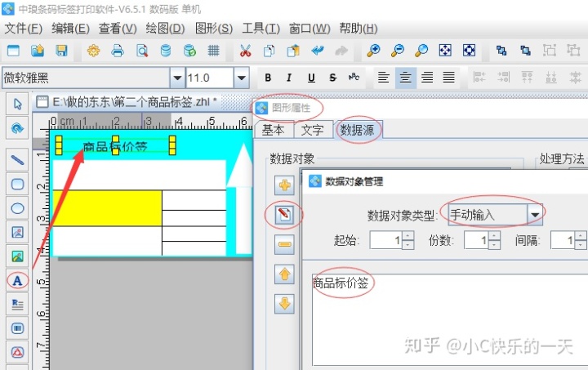The image size is (588, 370).
Task: Align text right
Action: tap(427, 78)
